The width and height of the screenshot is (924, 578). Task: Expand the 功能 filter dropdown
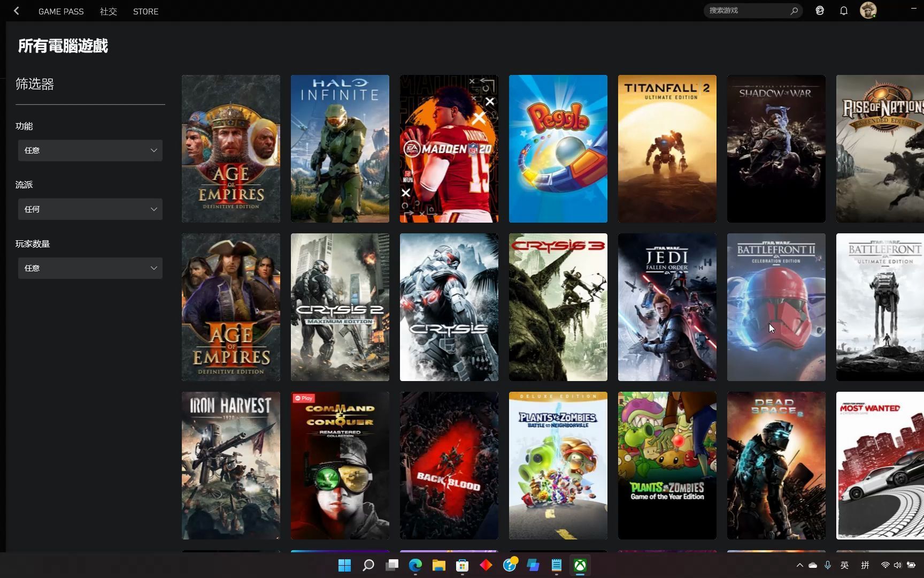pos(90,150)
